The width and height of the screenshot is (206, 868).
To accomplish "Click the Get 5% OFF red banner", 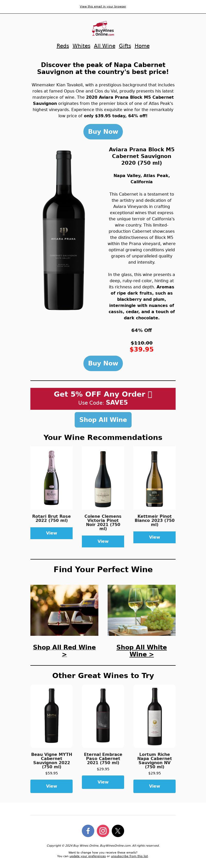I will [x=103, y=399].
